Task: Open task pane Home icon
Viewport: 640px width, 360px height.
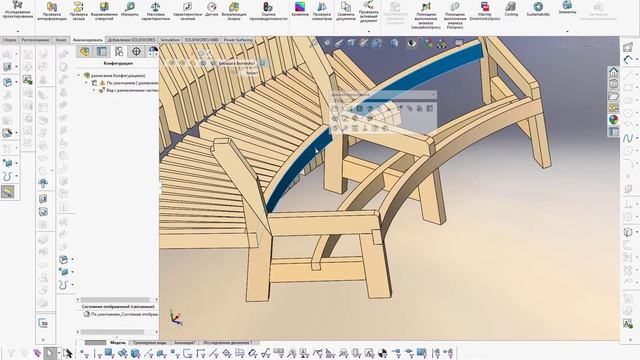Action: 613,72
